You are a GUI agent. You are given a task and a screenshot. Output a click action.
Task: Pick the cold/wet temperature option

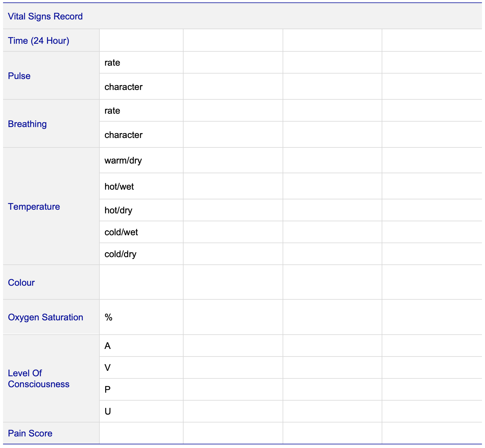click(121, 232)
